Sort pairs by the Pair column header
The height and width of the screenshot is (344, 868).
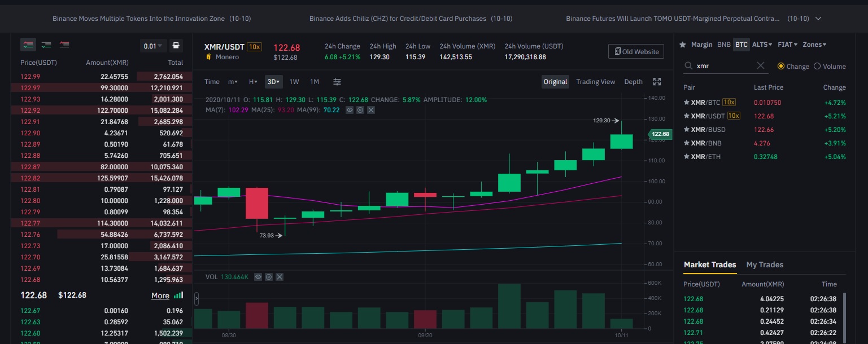(689, 87)
